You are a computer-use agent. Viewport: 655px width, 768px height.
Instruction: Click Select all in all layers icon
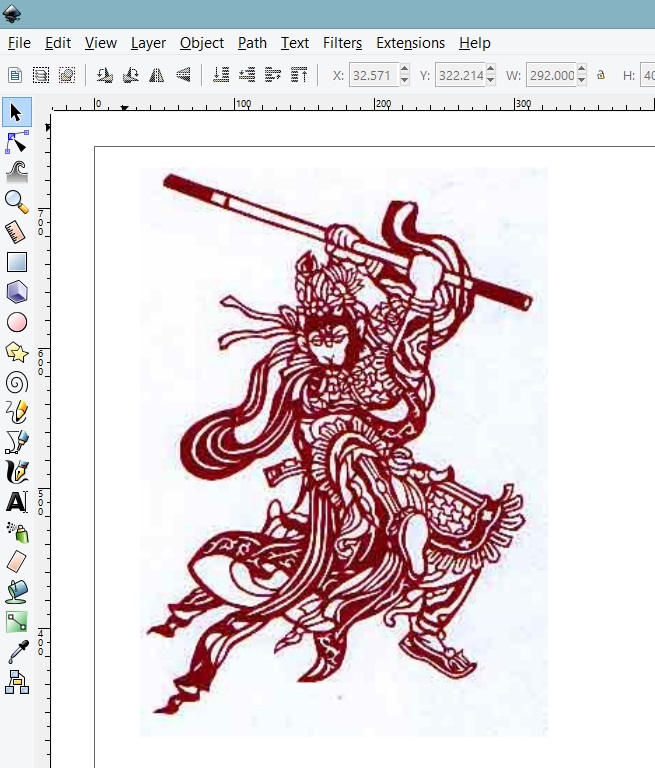[41, 75]
